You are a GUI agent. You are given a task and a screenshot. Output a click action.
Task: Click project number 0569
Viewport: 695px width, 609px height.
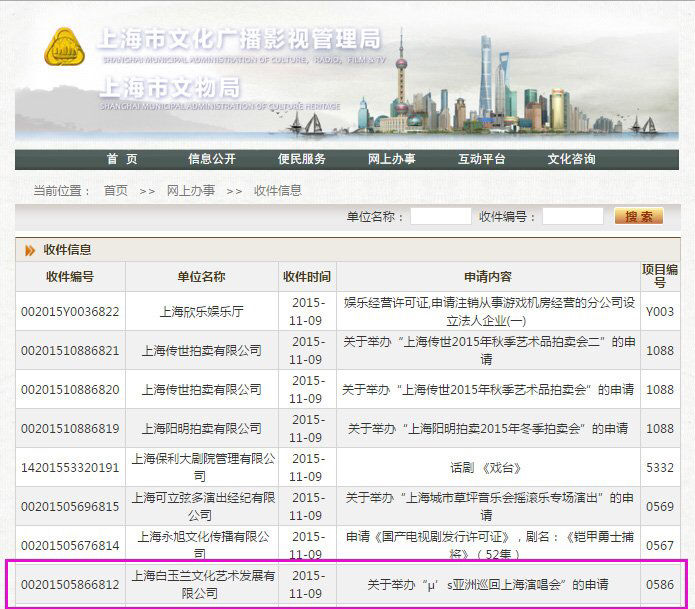(660, 507)
